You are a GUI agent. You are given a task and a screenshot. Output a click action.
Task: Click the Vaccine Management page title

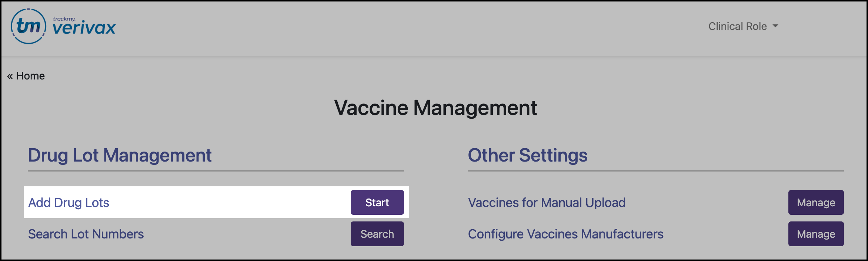(x=435, y=108)
